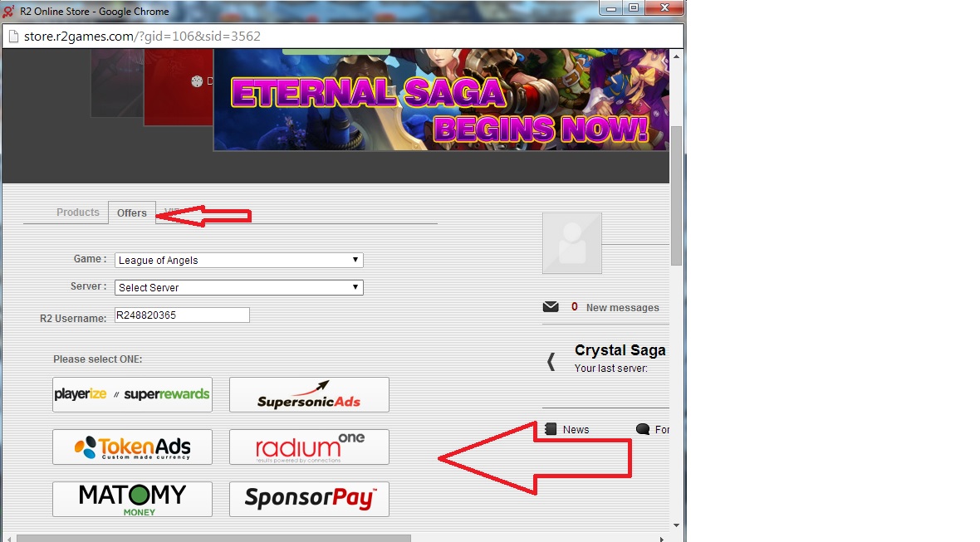Viewport: 980px width, 542px height.
Task: Choose the SponsorPay offer logo
Action: (x=310, y=499)
